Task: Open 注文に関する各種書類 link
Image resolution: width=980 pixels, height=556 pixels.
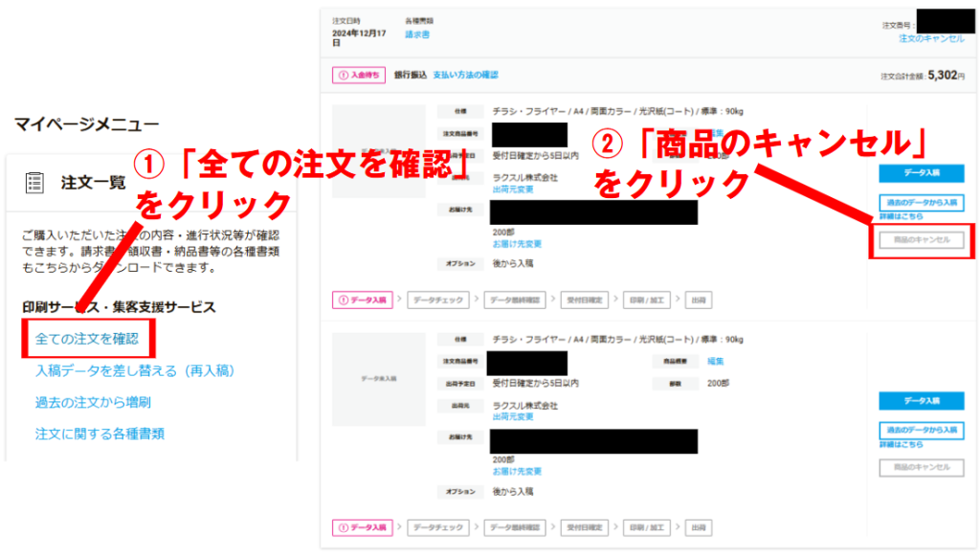Action: pyautogui.click(x=100, y=434)
